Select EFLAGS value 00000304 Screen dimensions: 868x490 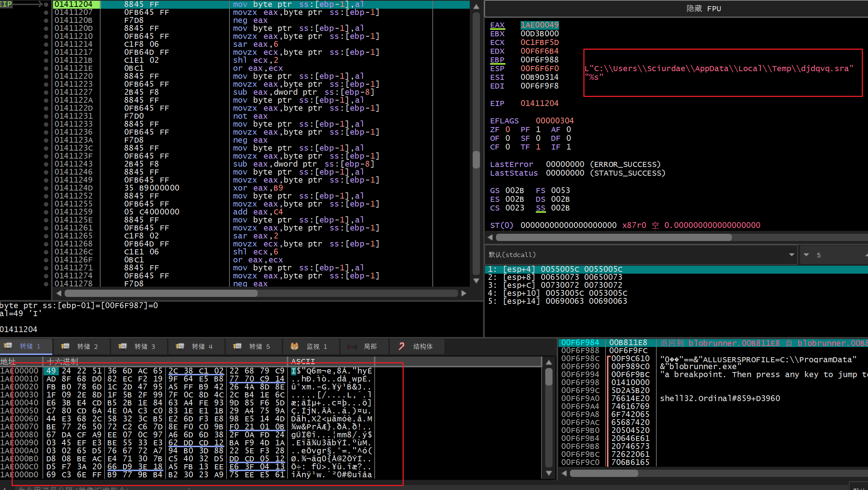click(555, 121)
